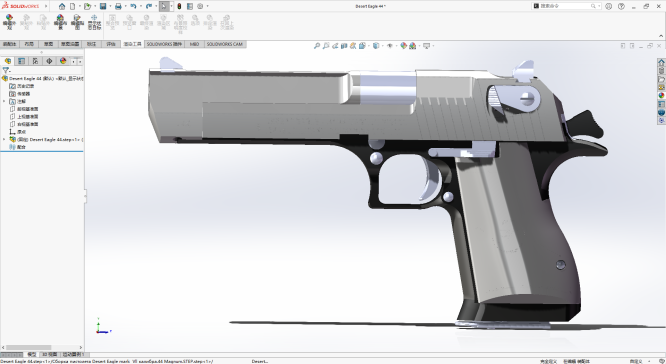Open the dropdown arrow beside Undo

[140, 6]
